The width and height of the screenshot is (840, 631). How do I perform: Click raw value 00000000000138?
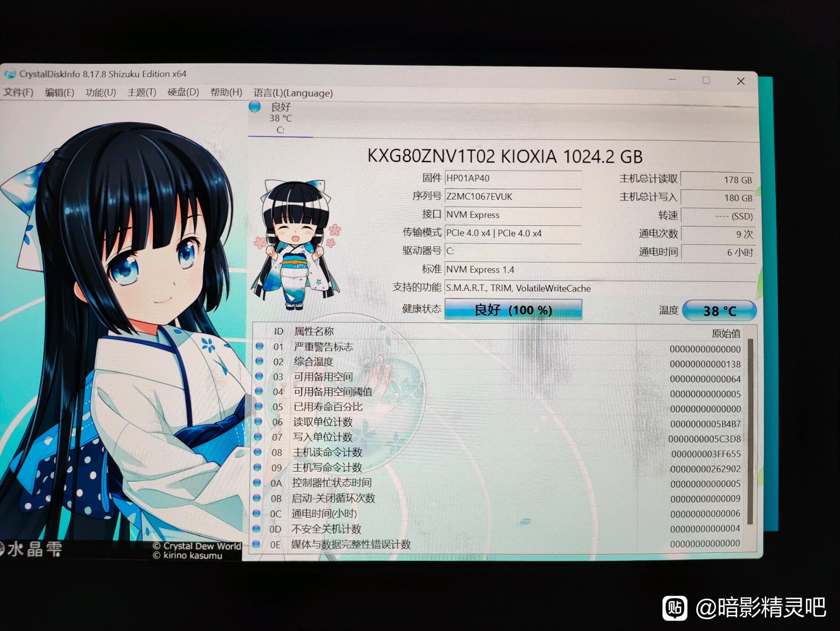pyautogui.click(x=705, y=364)
